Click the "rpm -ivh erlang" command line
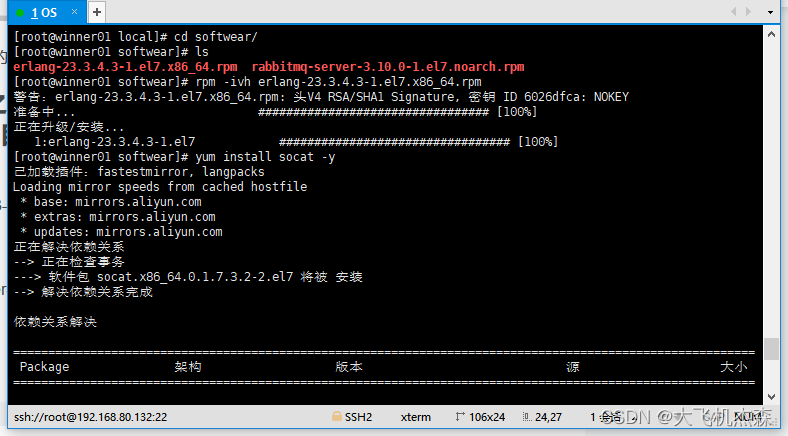 [x=247, y=82]
